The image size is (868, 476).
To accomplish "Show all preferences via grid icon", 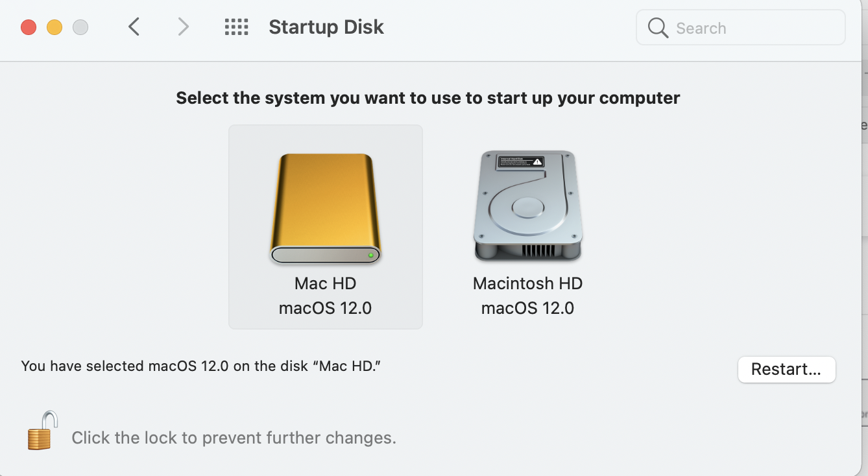I will [x=236, y=27].
